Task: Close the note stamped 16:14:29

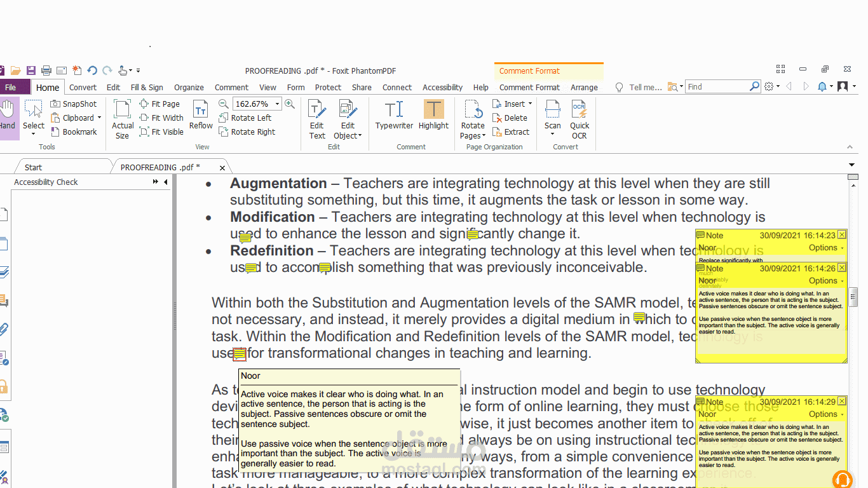Action: (x=842, y=402)
